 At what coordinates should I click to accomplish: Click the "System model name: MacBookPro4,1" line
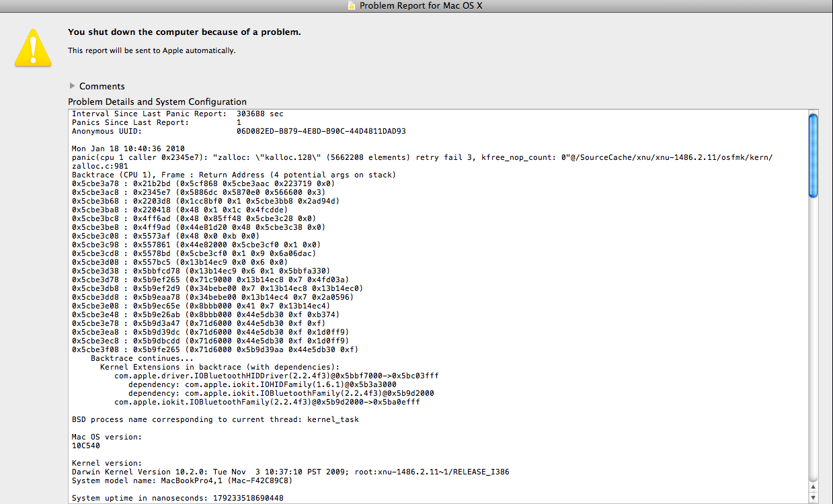[x=182, y=481]
